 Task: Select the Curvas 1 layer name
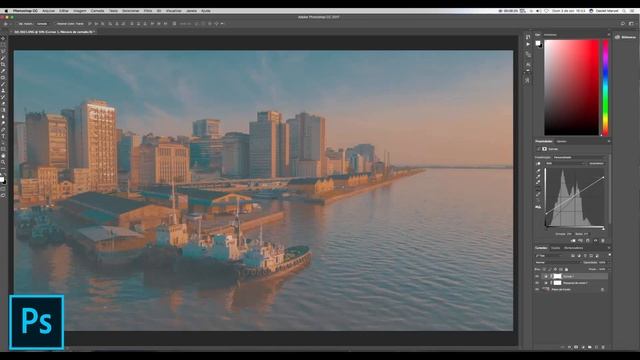[x=569, y=276]
